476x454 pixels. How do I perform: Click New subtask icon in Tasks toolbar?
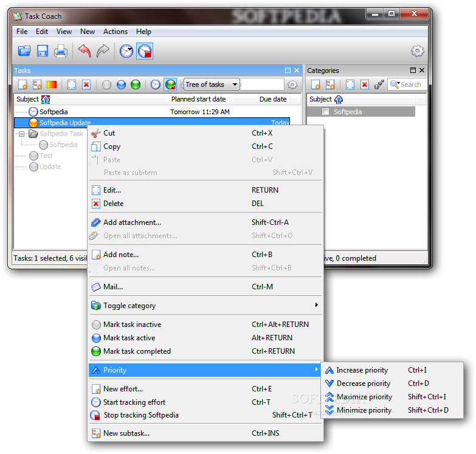[x=37, y=84]
